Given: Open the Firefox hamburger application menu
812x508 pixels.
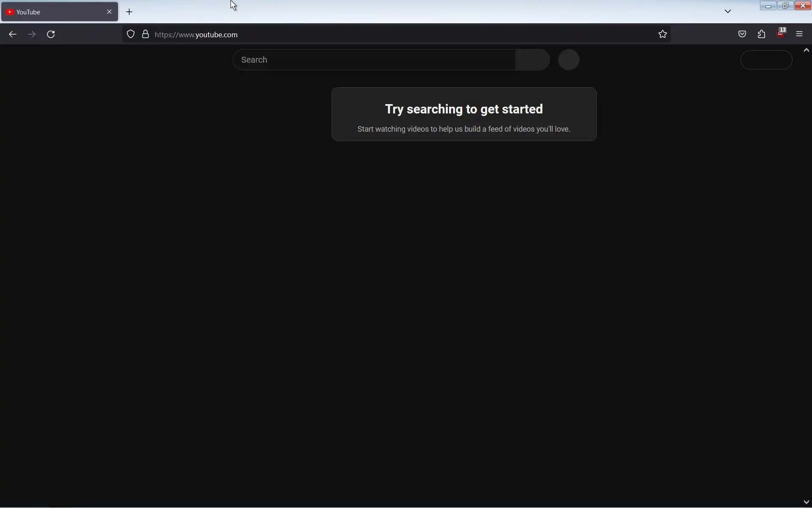Looking at the screenshot, I should point(799,34).
